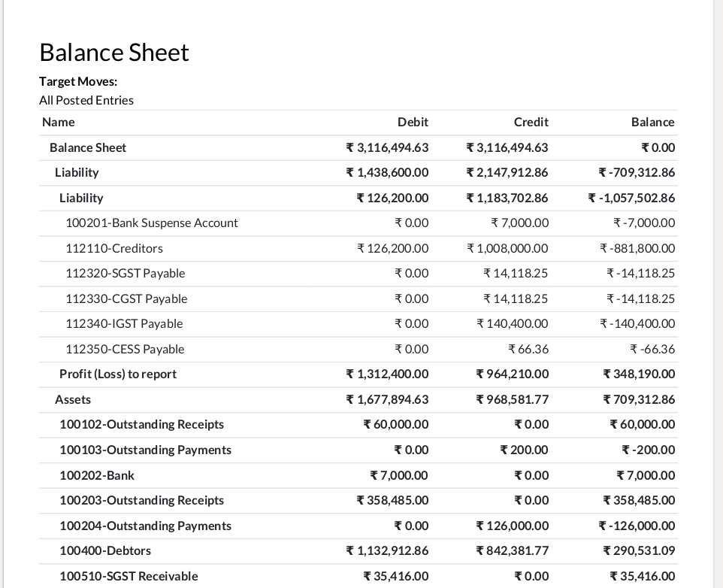This screenshot has height=588, width=723.
Task: Click the Debit column header
Action: (x=413, y=122)
